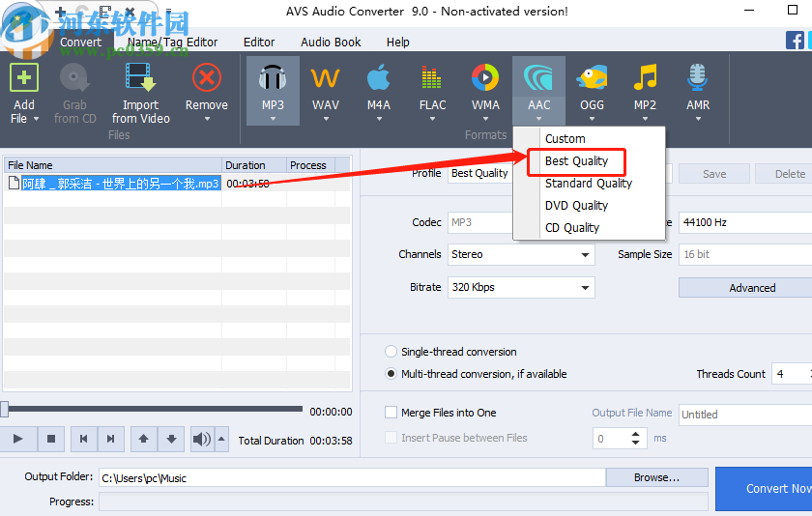The image size is (812, 516).
Task: Click the Duration column header
Action: click(254, 165)
